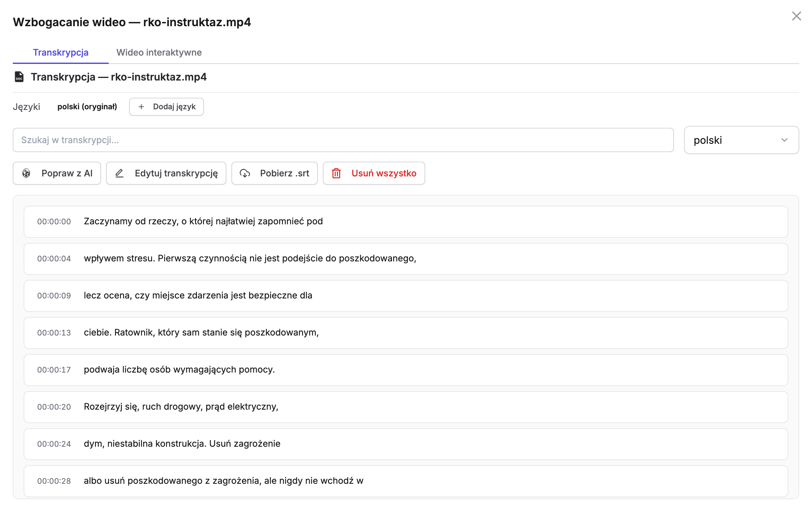The image size is (812, 510).
Task: Select the line "Rozejrzyj się, ruch drogowy, prąd"
Action: 406,407
